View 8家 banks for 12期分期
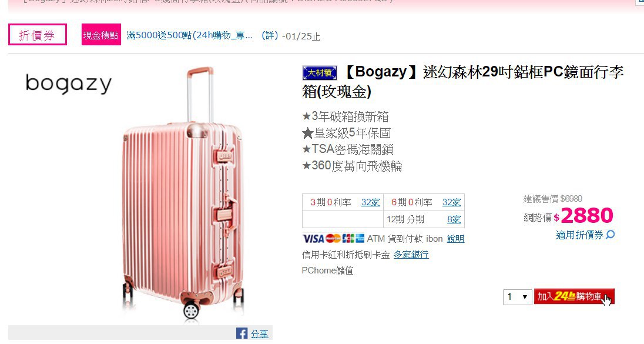644x344 pixels. pos(454,219)
